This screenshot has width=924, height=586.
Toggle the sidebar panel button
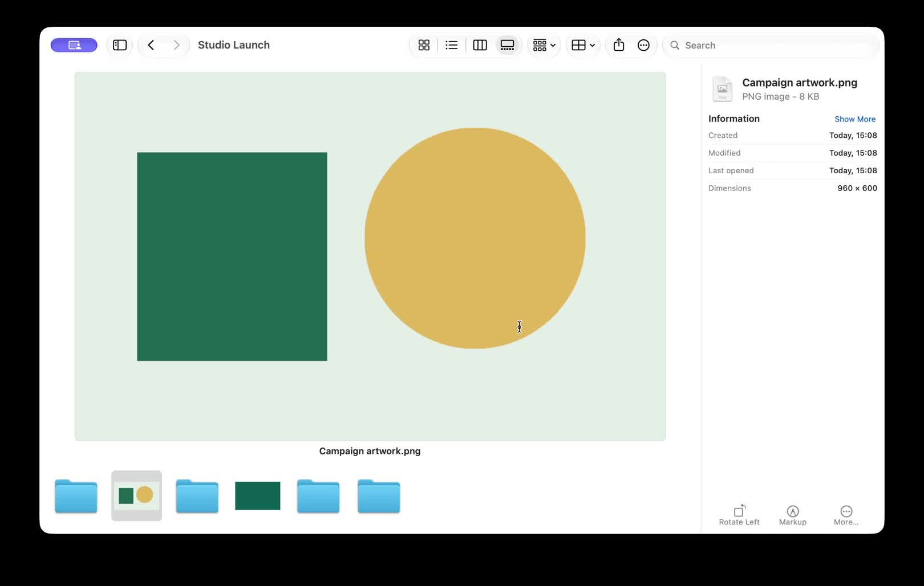(120, 45)
